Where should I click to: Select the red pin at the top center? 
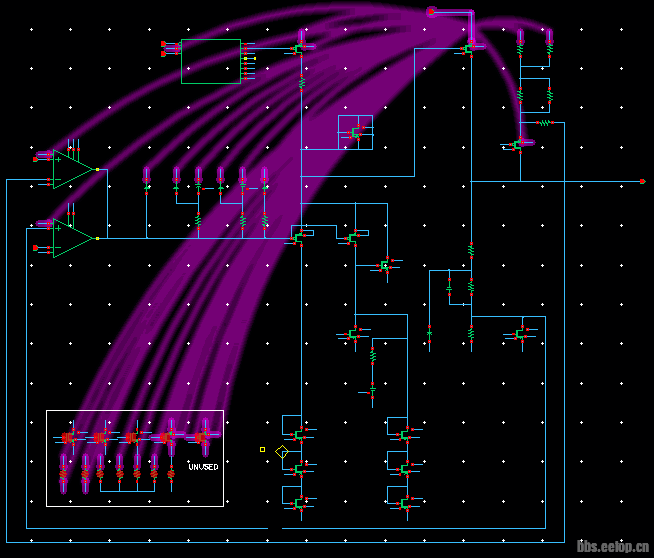tap(431, 12)
